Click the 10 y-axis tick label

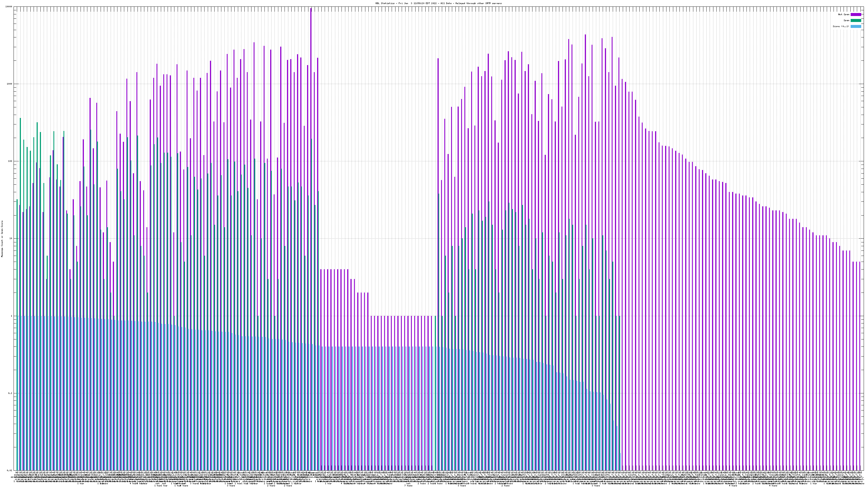click(11, 239)
